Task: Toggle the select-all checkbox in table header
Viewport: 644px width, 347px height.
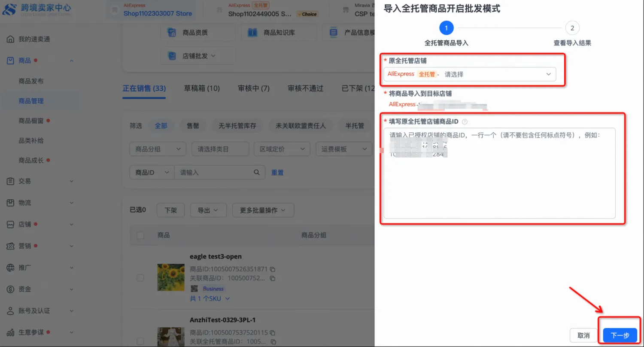Action: 140,235
